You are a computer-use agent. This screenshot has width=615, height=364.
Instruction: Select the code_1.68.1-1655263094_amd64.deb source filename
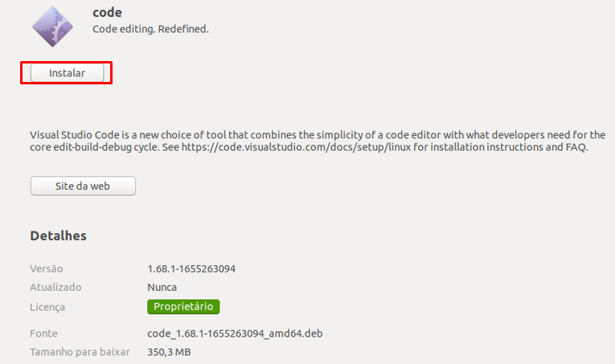235,333
